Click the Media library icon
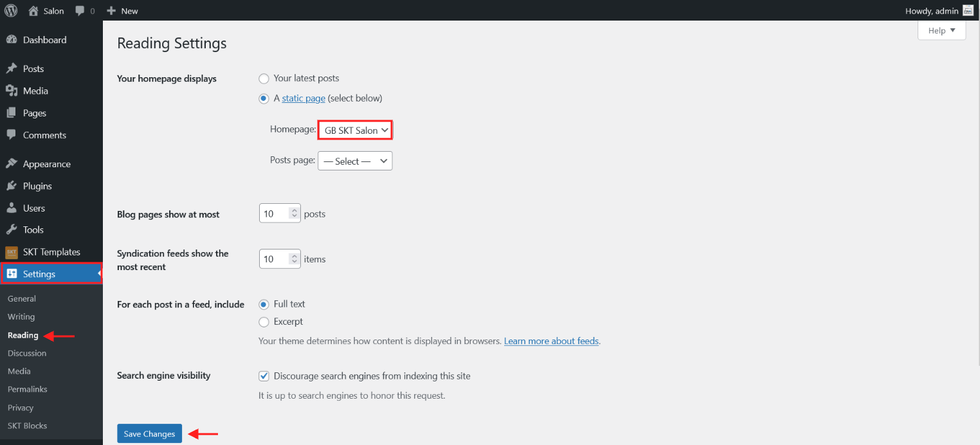The height and width of the screenshot is (445, 980). click(12, 91)
